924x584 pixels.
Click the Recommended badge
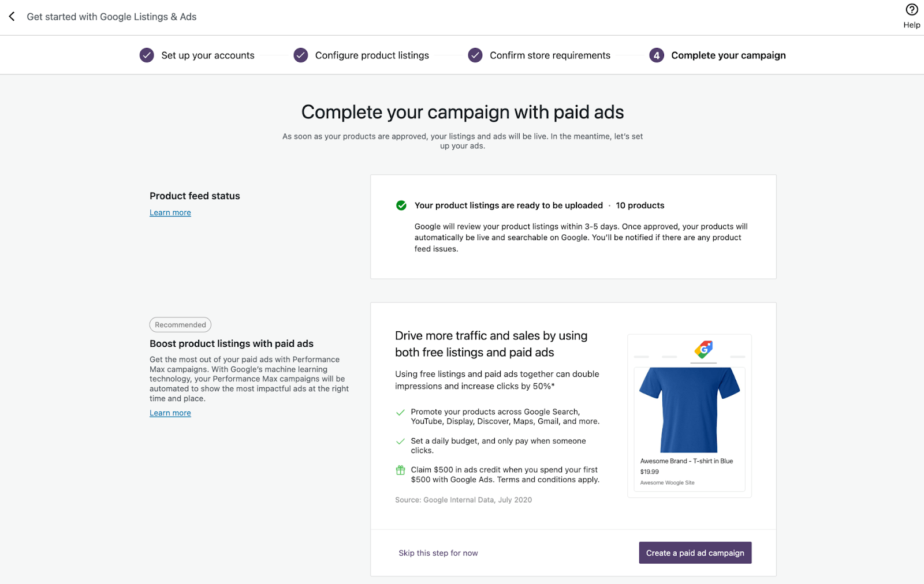tap(180, 324)
